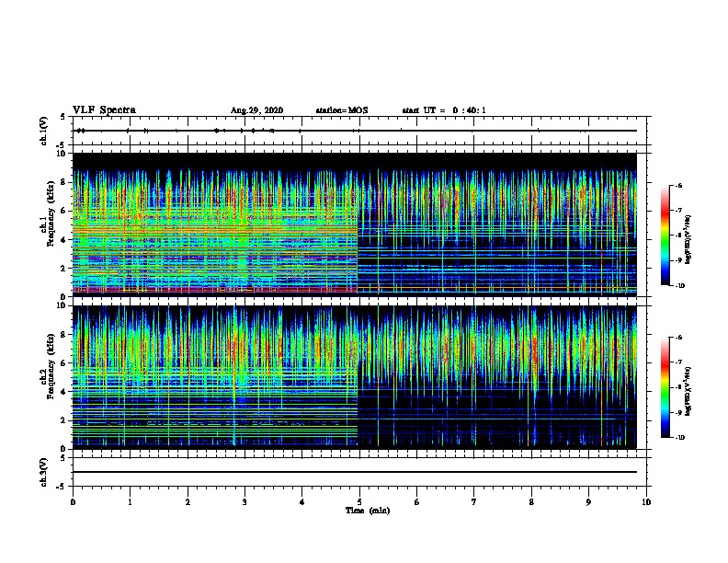Click the ch.2 spectrogram color bar

[665, 387]
